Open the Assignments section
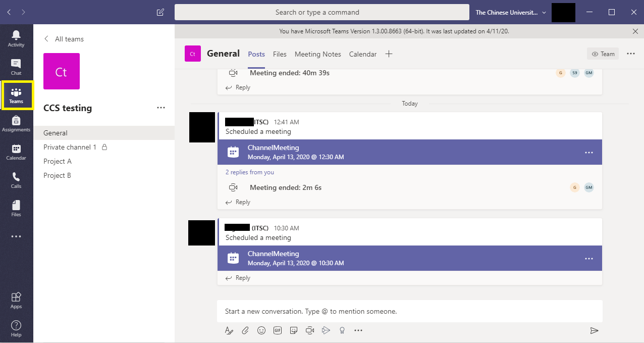The image size is (644, 343). 16,123
